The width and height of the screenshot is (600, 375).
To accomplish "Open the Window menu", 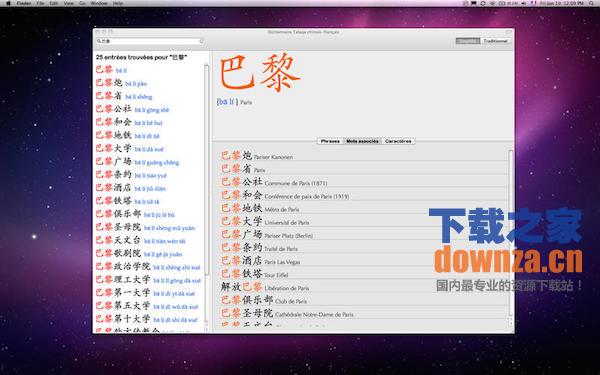I will 99,3.
